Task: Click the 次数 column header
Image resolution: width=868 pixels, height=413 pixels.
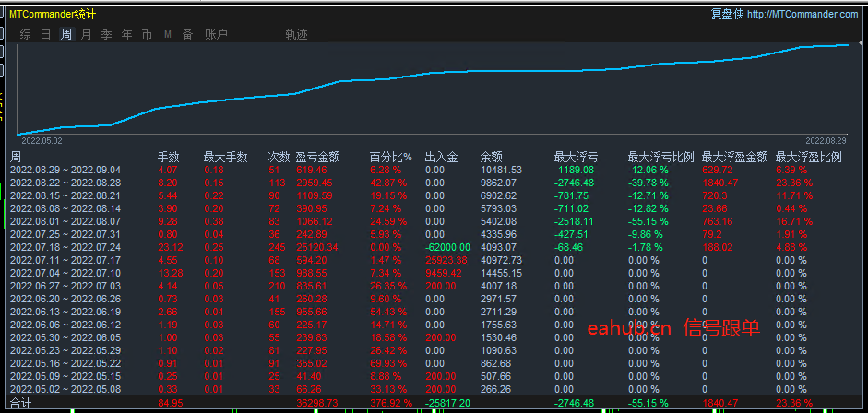Action: pyautogui.click(x=279, y=157)
